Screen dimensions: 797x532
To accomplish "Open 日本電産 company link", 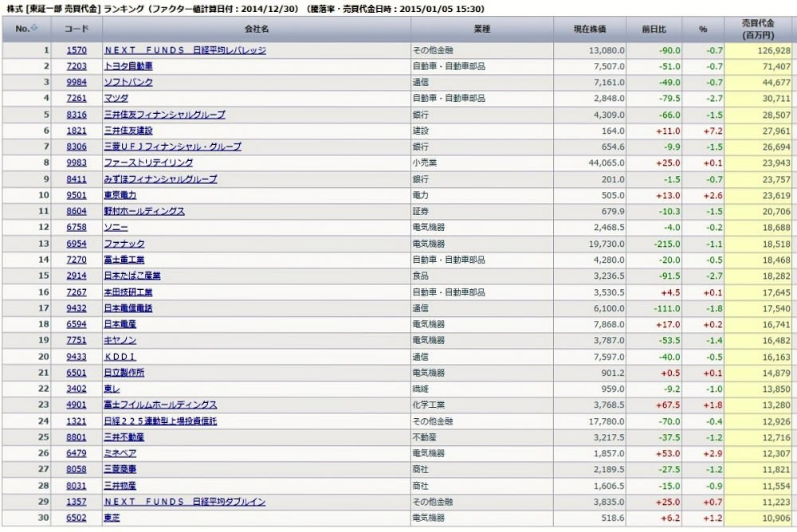I will click(x=120, y=324).
